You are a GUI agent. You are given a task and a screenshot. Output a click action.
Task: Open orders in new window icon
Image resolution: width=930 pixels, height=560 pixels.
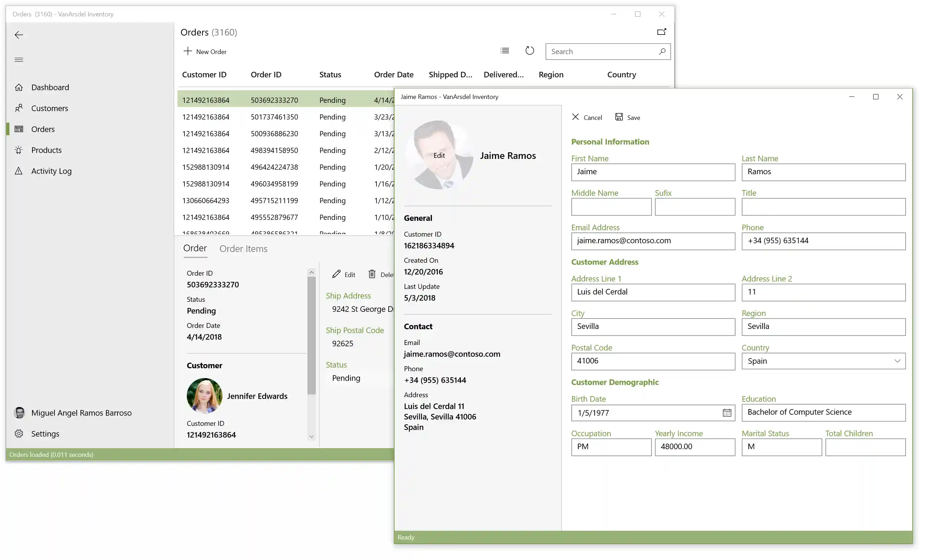point(661,32)
